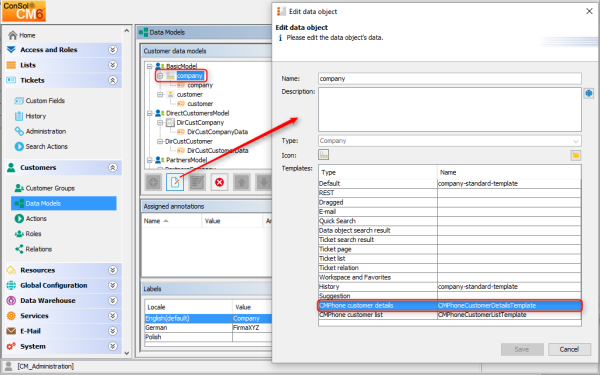The width and height of the screenshot is (600, 375).
Task: Expand the Access and Roles section
Action: pos(112,50)
